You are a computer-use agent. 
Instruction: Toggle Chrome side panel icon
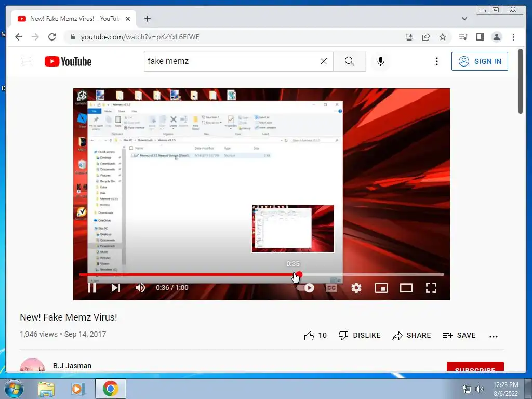point(480,37)
